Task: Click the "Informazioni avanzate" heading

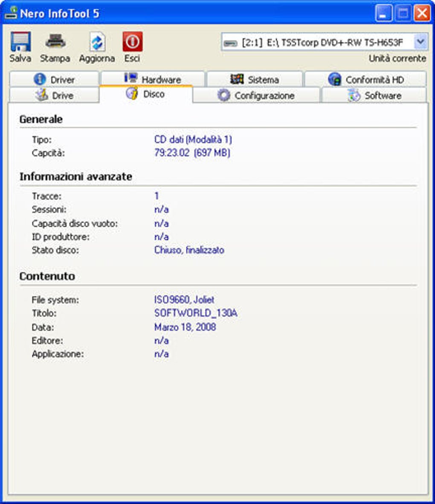Action: (x=76, y=177)
